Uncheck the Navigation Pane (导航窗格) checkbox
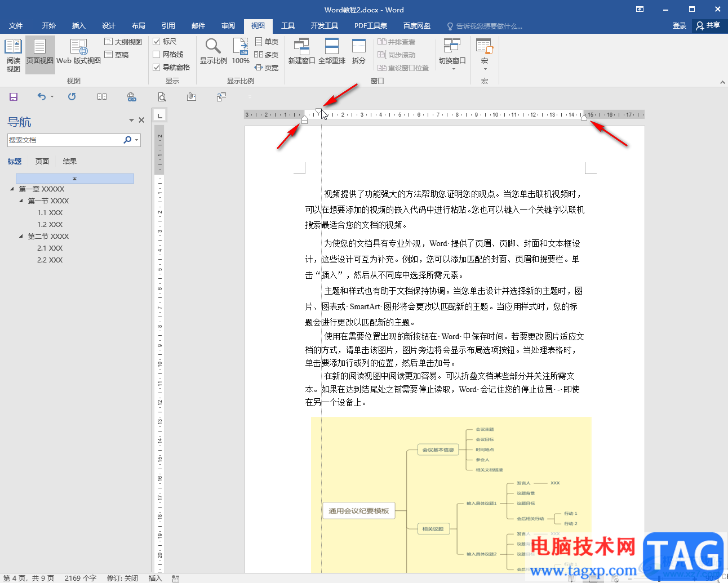 (x=157, y=68)
